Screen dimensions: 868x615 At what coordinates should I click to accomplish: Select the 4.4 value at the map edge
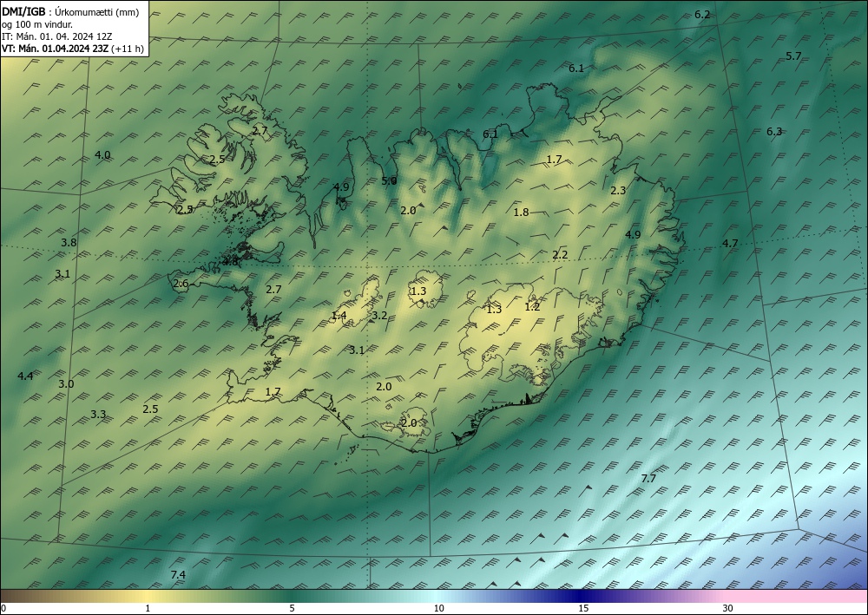click(25, 376)
